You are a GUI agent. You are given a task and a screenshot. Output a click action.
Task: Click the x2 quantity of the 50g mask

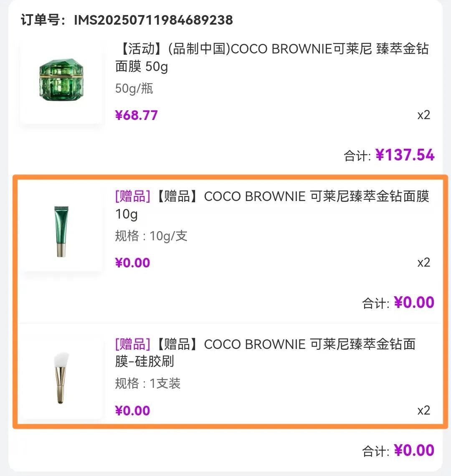(x=424, y=115)
